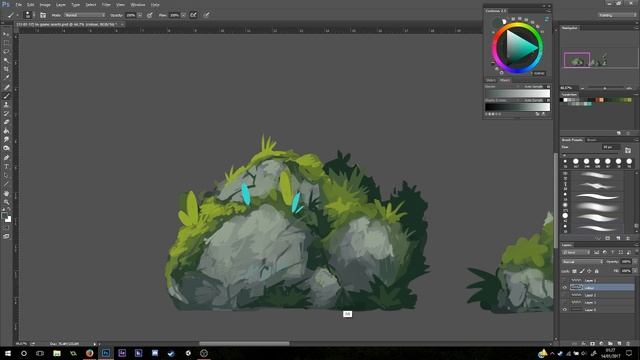Screen dimensions: 640x360
Task: Toggle lock image pixels
Action: (x=582, y=271)
